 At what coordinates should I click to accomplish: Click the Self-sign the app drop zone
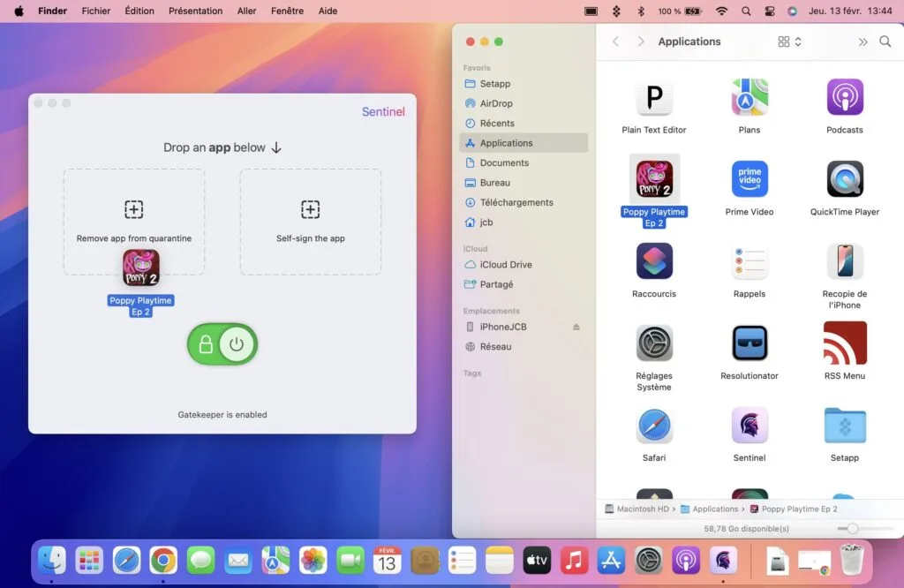point(310,222)
